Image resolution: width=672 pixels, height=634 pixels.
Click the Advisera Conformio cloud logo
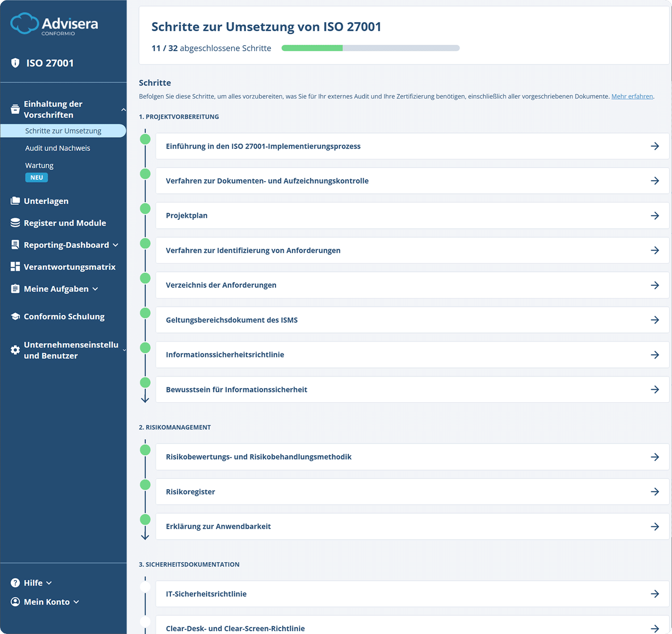(x=25, y=24)
